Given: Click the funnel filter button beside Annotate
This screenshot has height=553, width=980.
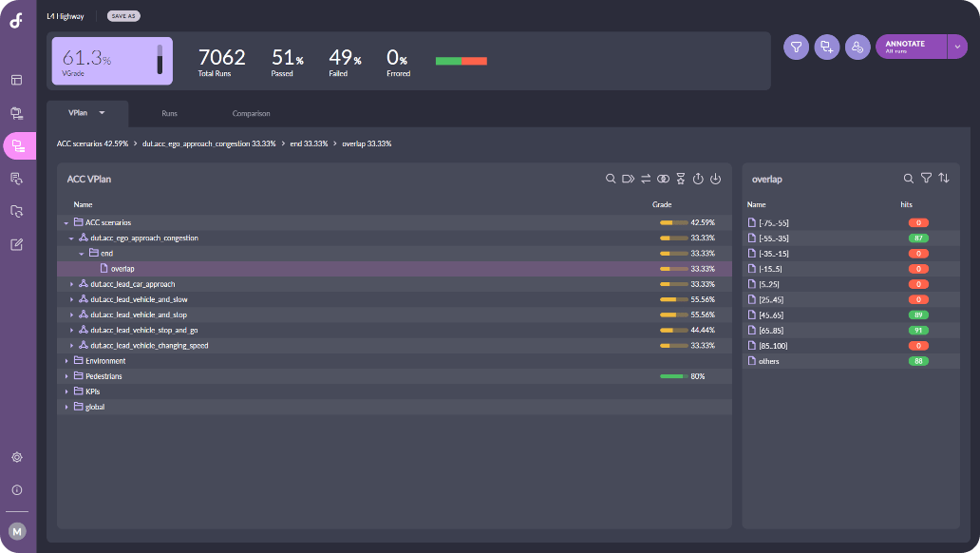Looking at the screenshot, I should click(796, 47).
